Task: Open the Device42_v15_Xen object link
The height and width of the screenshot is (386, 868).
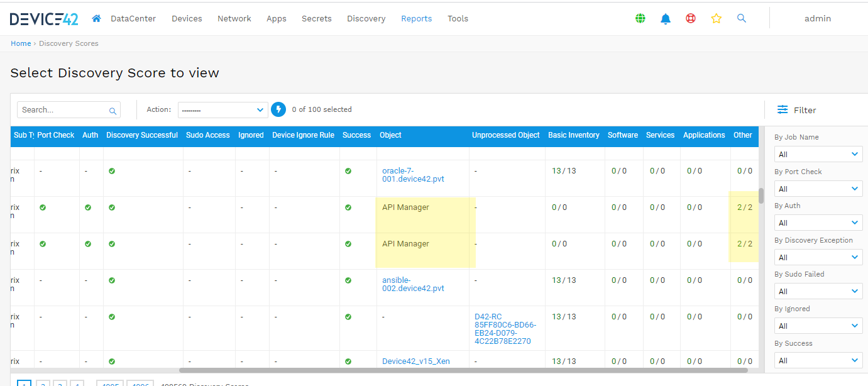Action: click(x=416, y=361)
